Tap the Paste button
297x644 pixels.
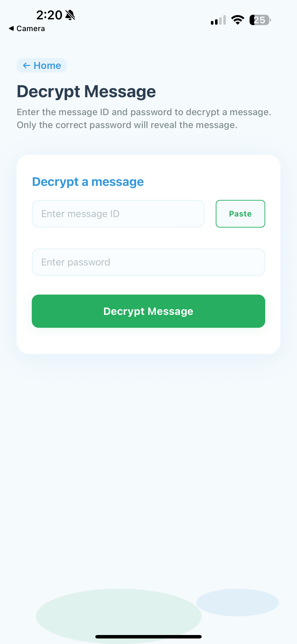point(240,214)
